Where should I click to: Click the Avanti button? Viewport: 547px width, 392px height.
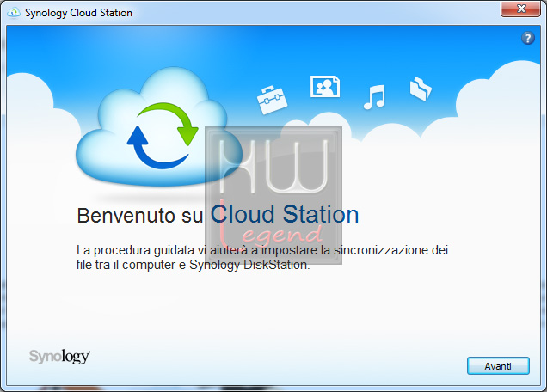[x=498, y=366]
